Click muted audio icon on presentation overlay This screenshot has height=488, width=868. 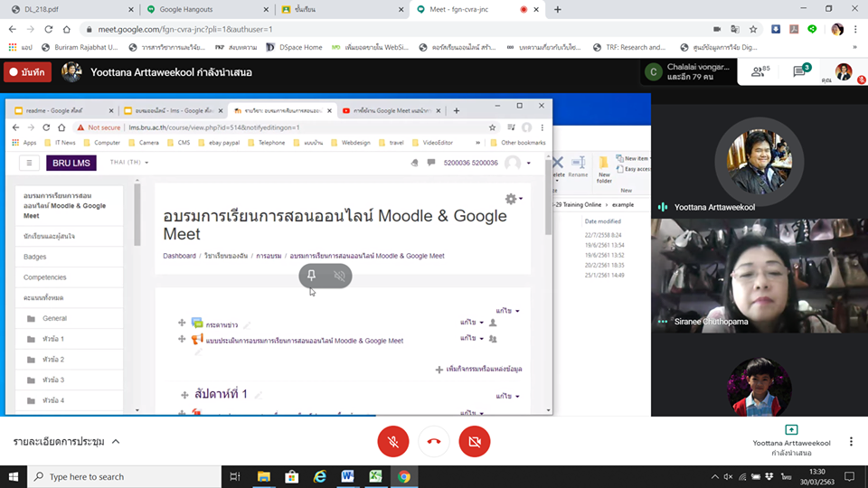coord(339,276)
